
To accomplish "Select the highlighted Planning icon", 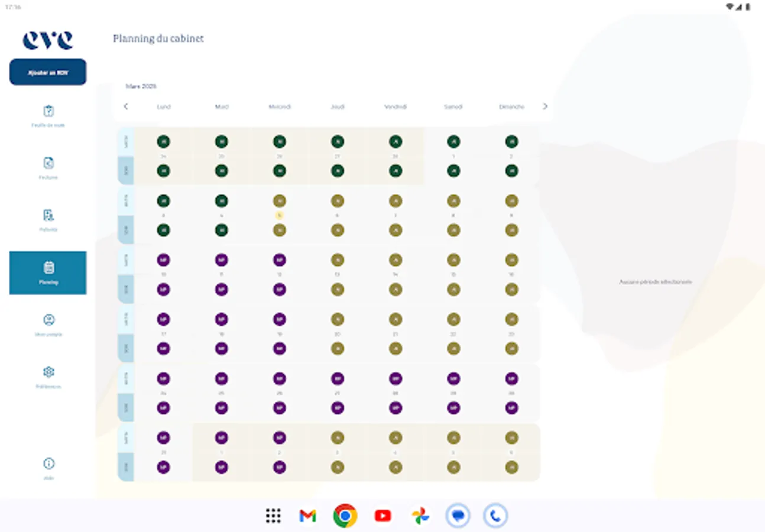I will coord(48,273).
